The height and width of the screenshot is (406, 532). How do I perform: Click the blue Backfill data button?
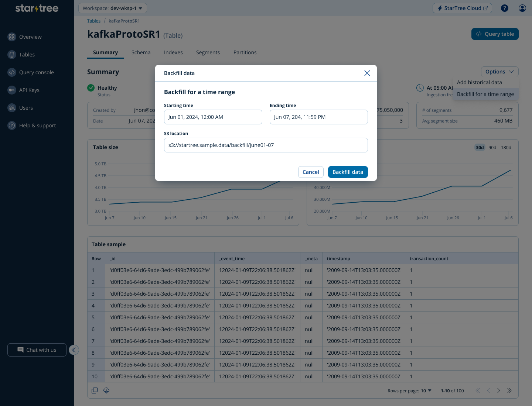coord(348,172)
